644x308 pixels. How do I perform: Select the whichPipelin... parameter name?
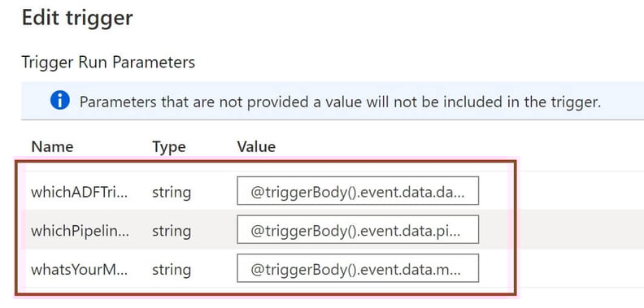(x=80, y=232)
